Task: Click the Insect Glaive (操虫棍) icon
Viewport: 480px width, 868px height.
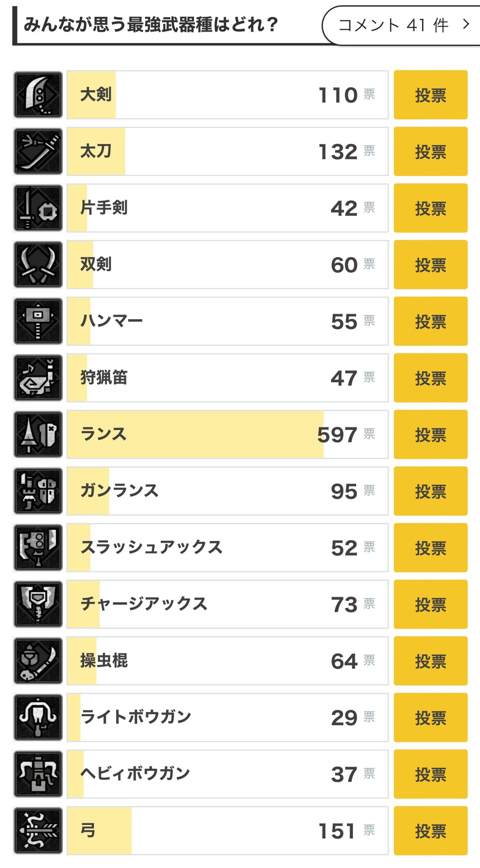Action: click(38, 661)
